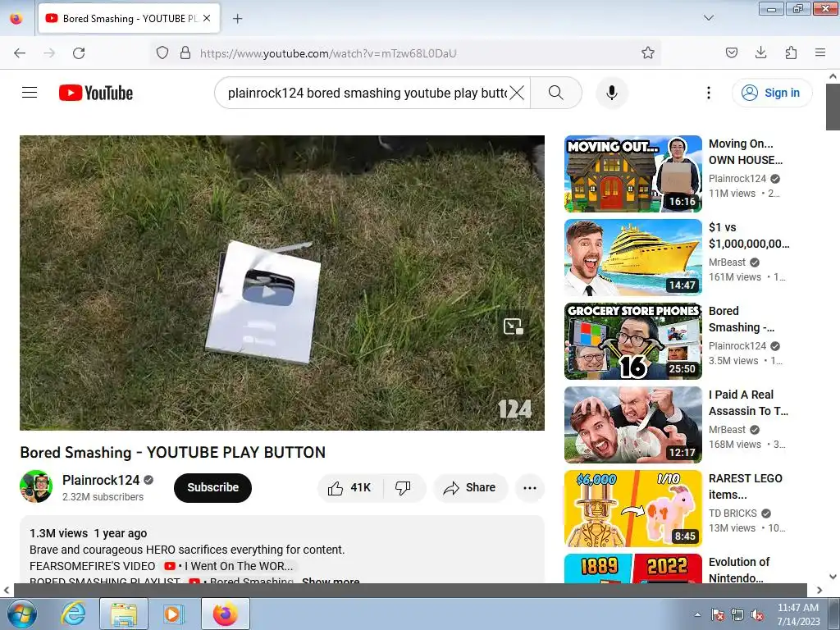Search with your voice microphone
Screen dimensions: 840x630
coord(612,93)
